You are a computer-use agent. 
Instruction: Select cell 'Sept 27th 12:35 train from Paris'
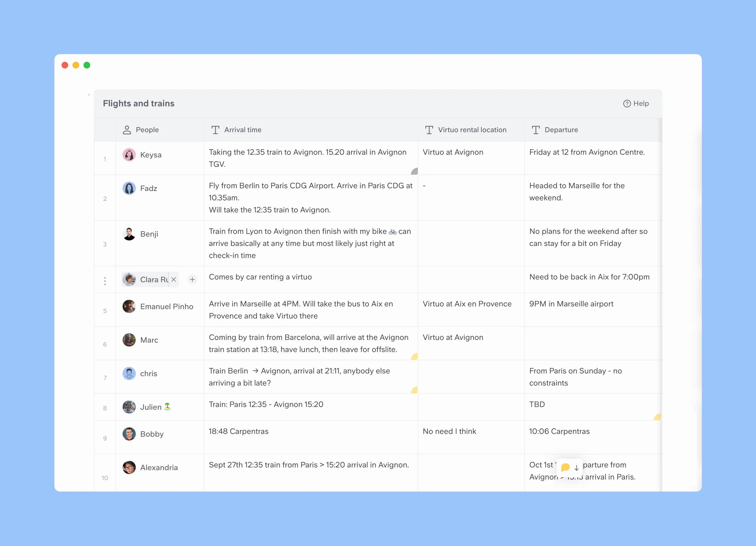coord(311,473)
